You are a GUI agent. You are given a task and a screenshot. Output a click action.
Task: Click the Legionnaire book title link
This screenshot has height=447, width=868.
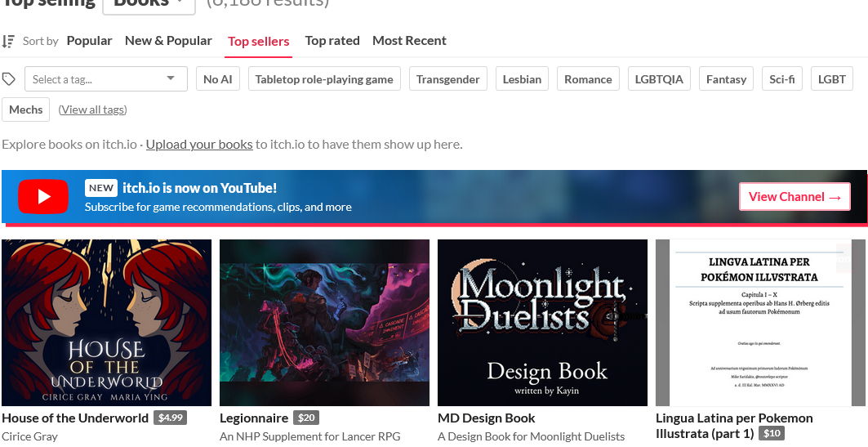tap(255, 418)
